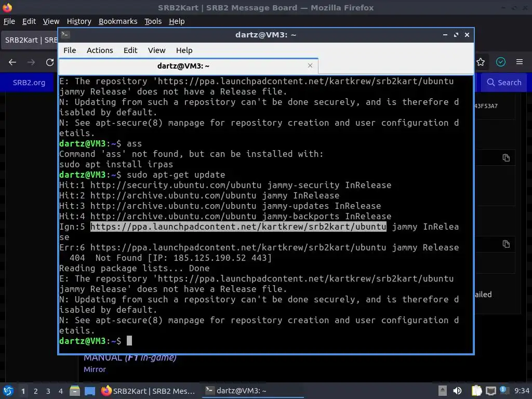Viewport: 532px width, 399px height.
Task: Click the terminal icon in the title bar
Action: click(65, 35)
